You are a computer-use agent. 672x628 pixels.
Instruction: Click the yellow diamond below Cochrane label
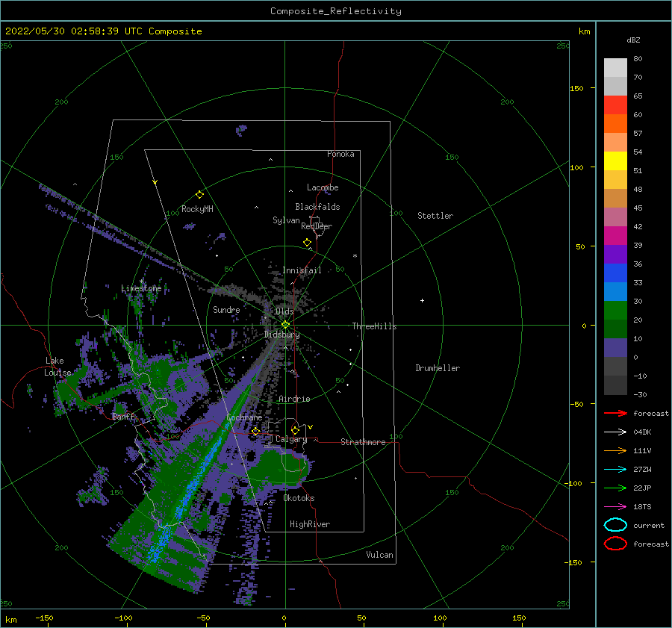pyautogui.click(x=256, y=432)
